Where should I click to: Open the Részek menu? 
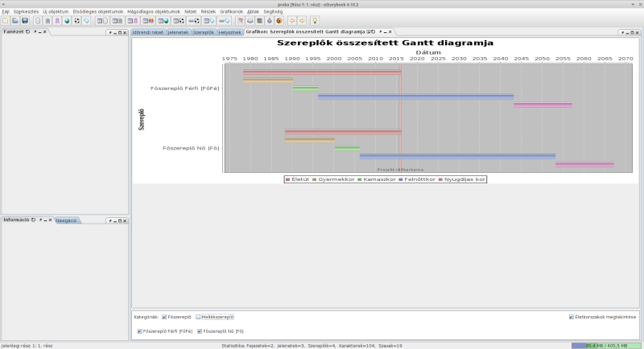click(208, 11)
